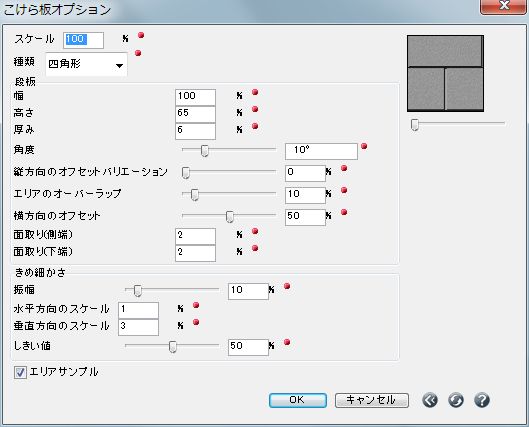Close the こけら板オプション dialog
The image size is (529, 427).
504,6
